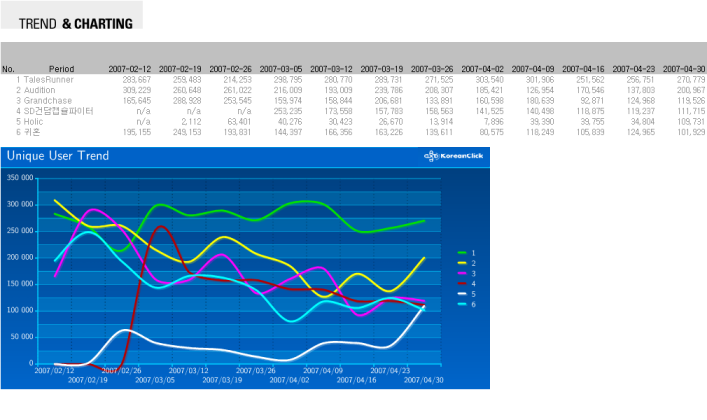Click the 2007/04/16 x-axis label
This screenshot has height=420, width=707.
[357, 380]
